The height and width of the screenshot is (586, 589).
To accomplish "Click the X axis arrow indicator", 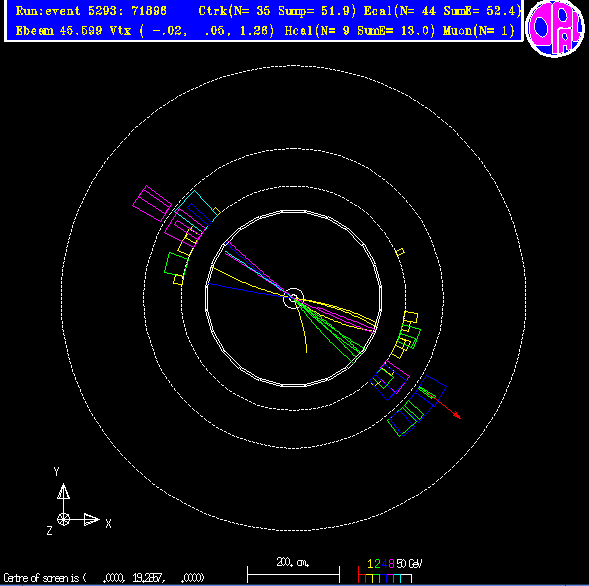I will pyautogui.click(x=91, y=520).
